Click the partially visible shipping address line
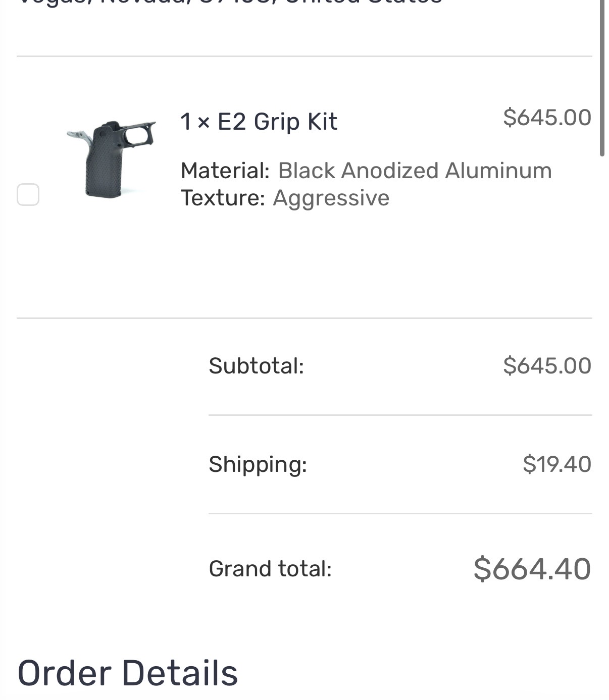This screenshot has width=609, height=700. [x=230, y=3]
